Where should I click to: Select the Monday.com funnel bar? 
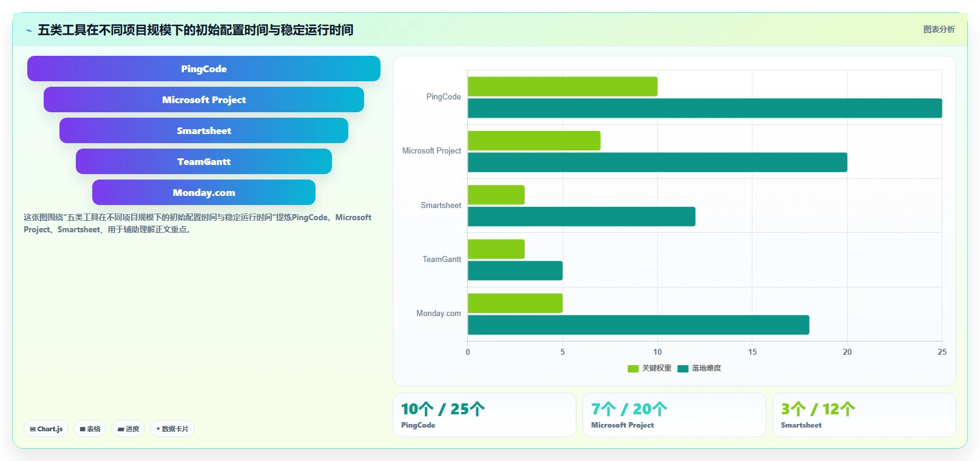pos(204,192)
